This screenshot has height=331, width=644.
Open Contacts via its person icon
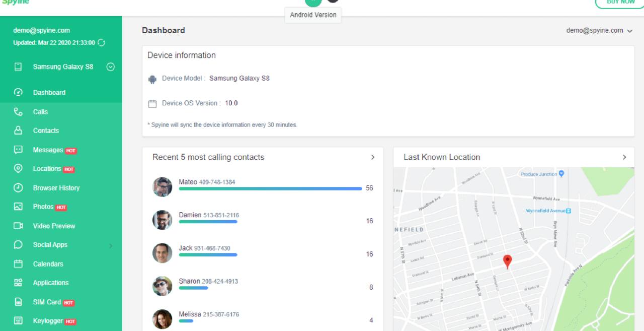click(x=18, y=130)
